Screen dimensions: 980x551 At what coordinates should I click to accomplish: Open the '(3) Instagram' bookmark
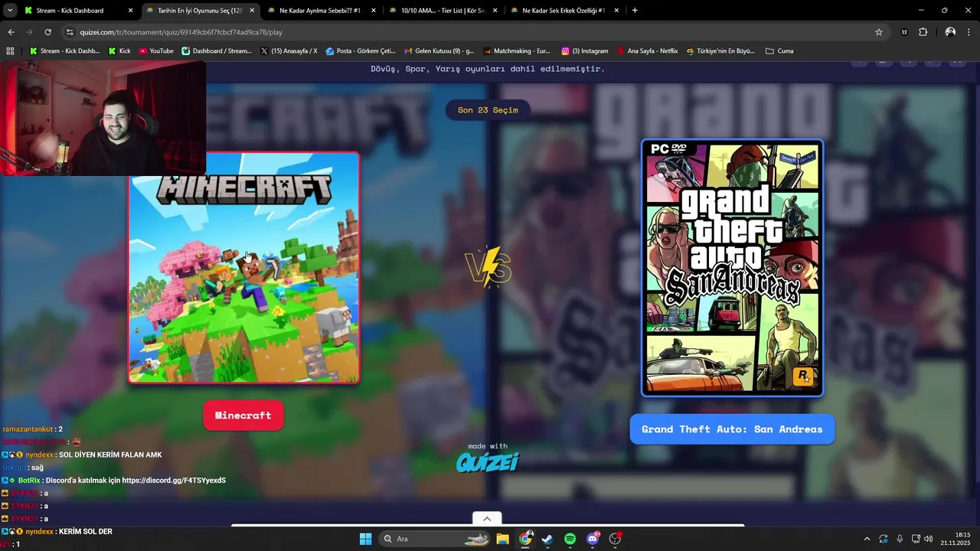pos(585,51)
